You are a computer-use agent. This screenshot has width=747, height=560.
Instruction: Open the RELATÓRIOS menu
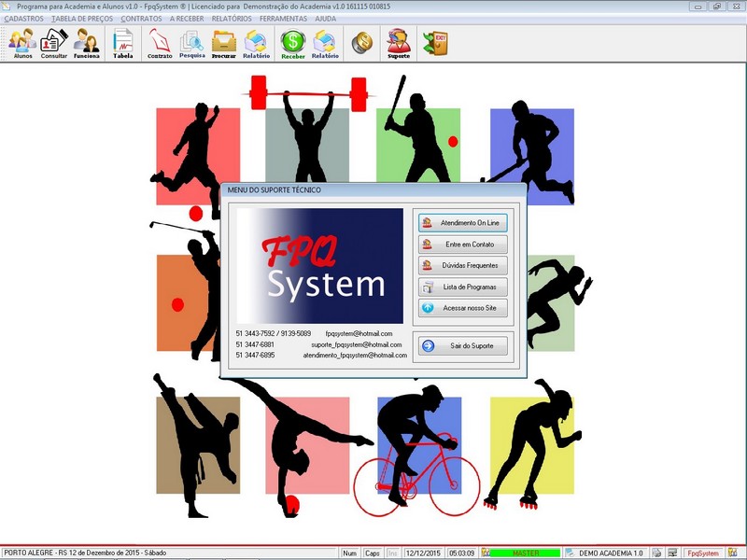click(x=232, y=19)
